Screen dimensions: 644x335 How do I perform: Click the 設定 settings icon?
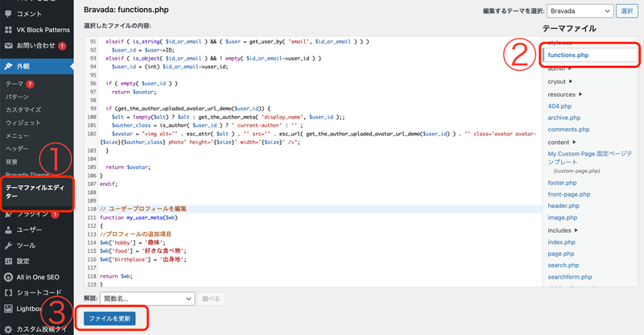pos(8,261)
